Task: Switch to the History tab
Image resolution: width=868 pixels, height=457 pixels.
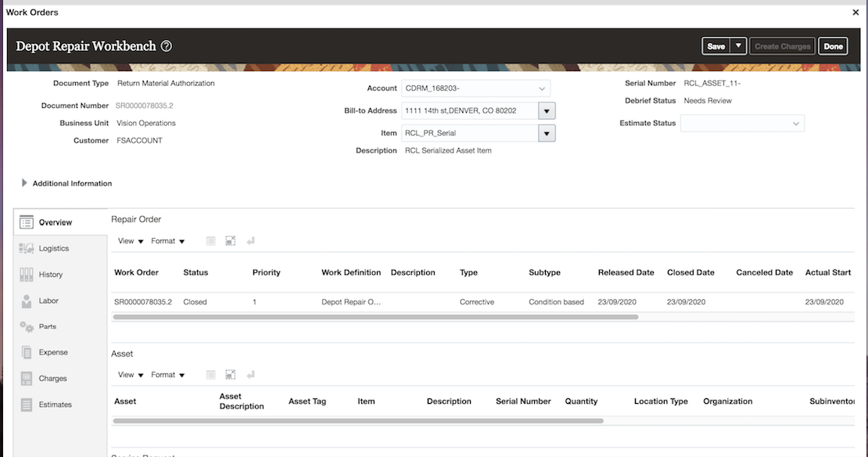Action: 60,275
